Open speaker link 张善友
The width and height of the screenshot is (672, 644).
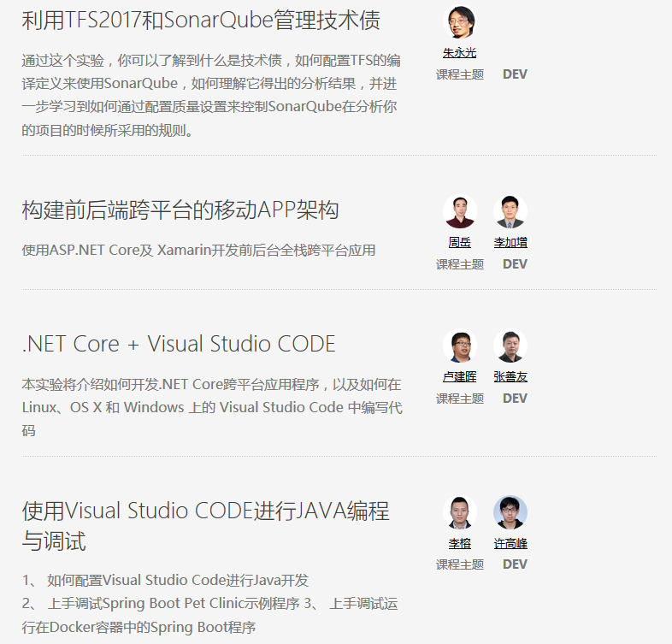[x=510, y=376]
